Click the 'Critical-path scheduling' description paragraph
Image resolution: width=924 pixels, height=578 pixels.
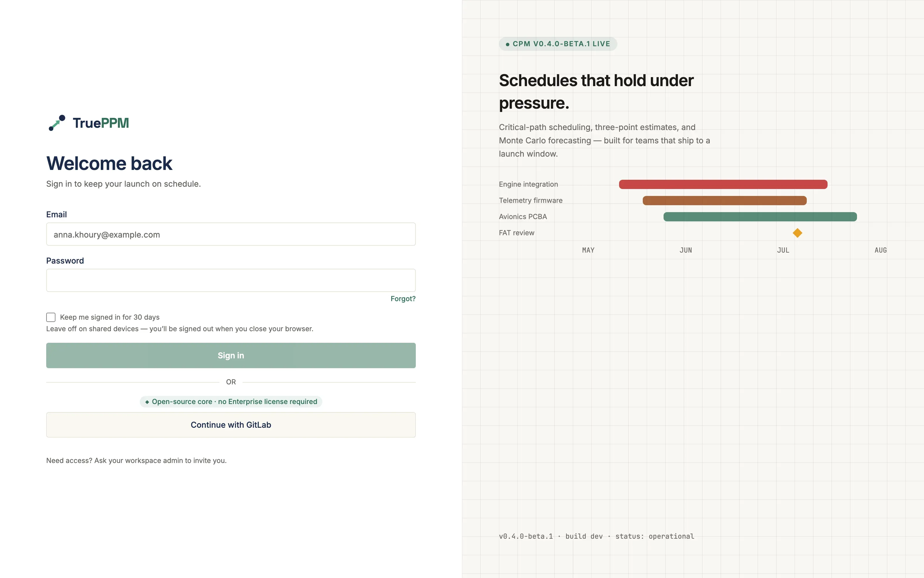pos(604,140)
